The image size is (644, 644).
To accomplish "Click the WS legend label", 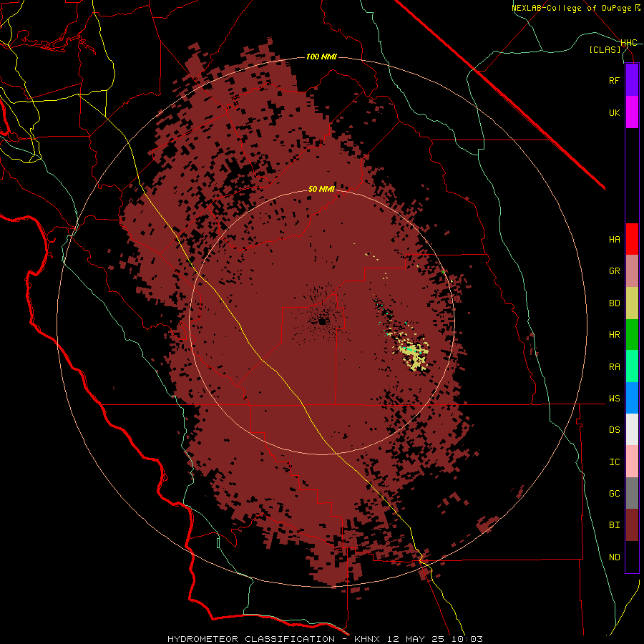I will pos(614,398).
